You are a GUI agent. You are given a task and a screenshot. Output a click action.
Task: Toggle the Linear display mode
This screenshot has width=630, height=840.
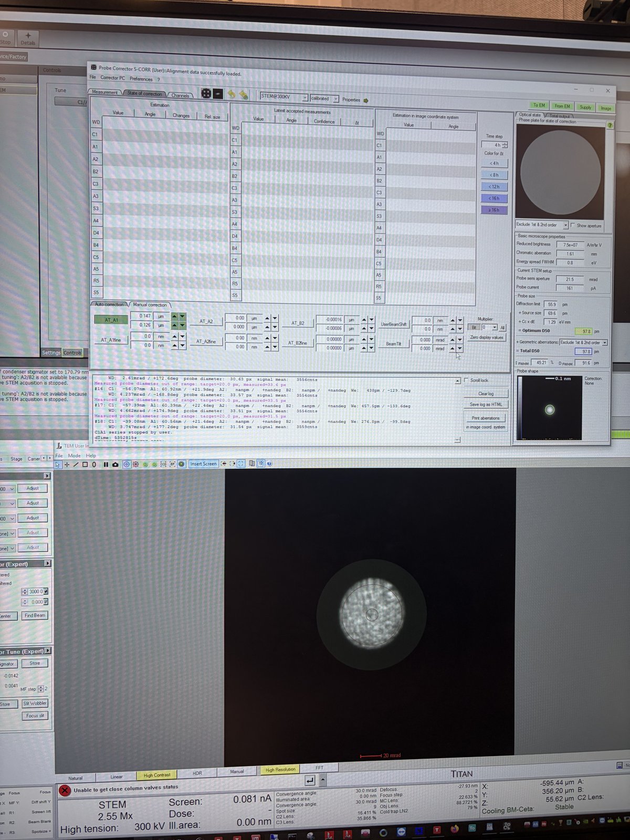pyautogui.click(x=117, y=777)
